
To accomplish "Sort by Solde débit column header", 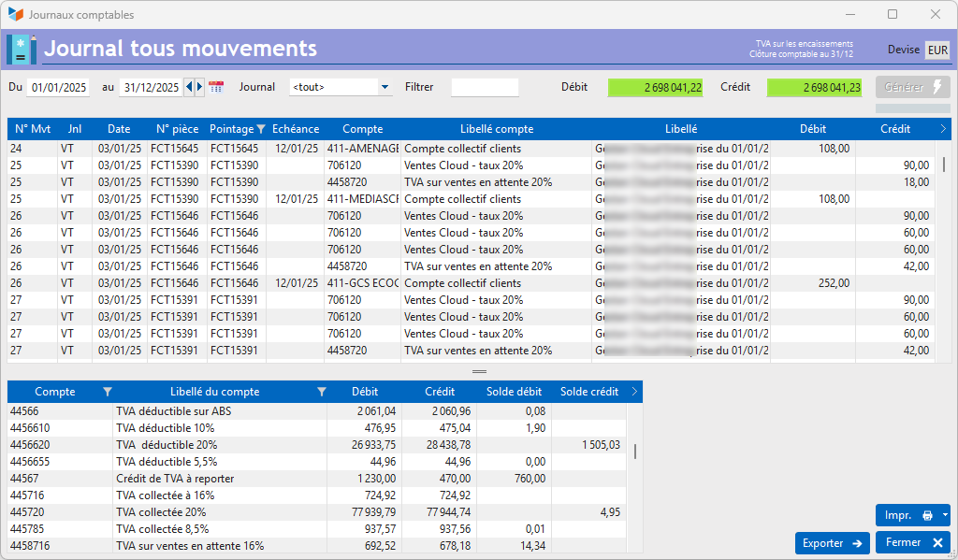I will [514, 392].
